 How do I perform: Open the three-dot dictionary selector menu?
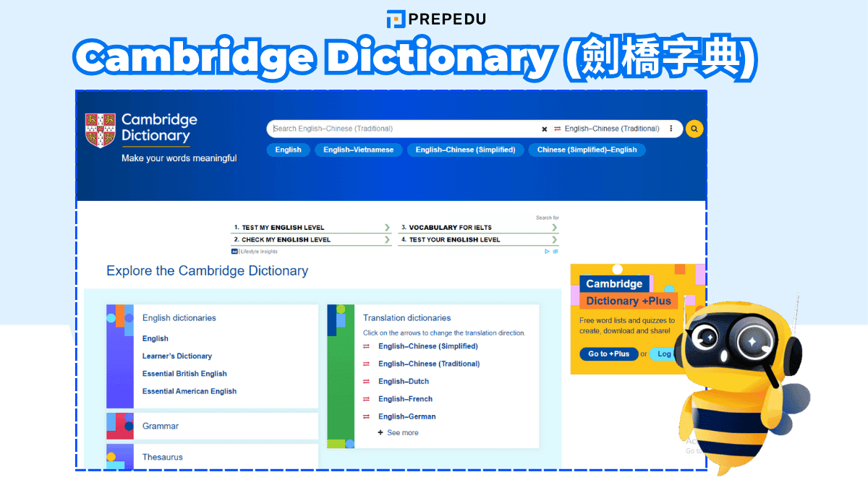coord(671,129)
